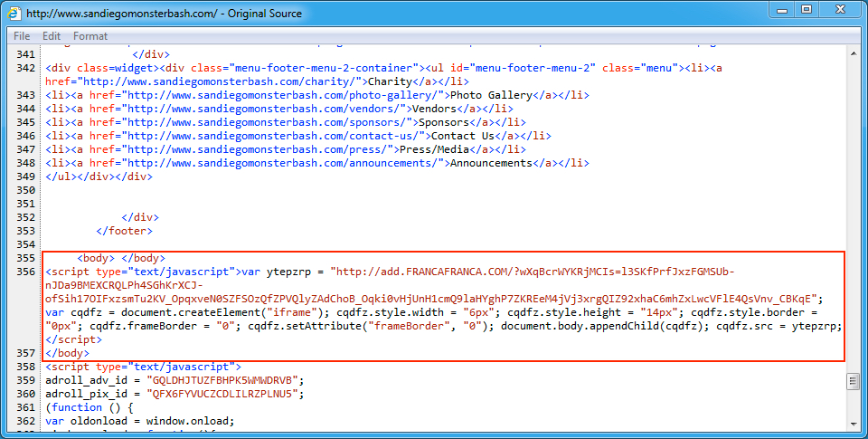Click the closing body tag on line 357
Image resolution: width=868 pixels, height=439 pixels.
[67, 353]
